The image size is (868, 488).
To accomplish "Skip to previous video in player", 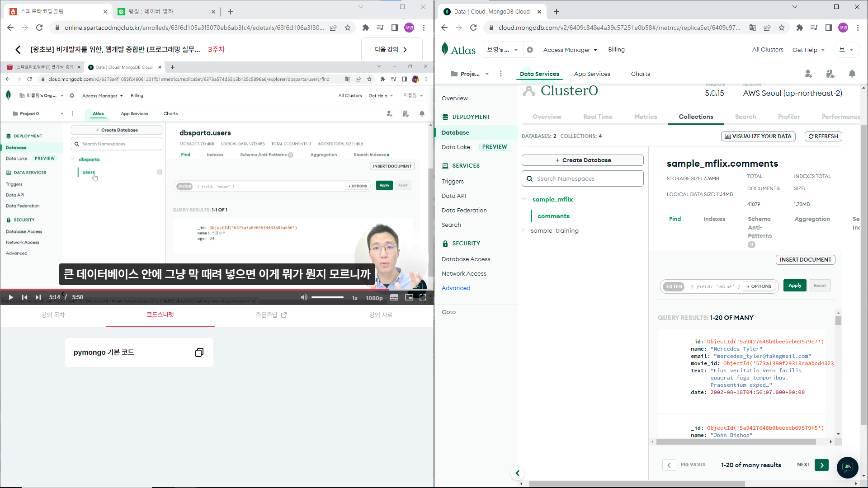I will point(25,297).
